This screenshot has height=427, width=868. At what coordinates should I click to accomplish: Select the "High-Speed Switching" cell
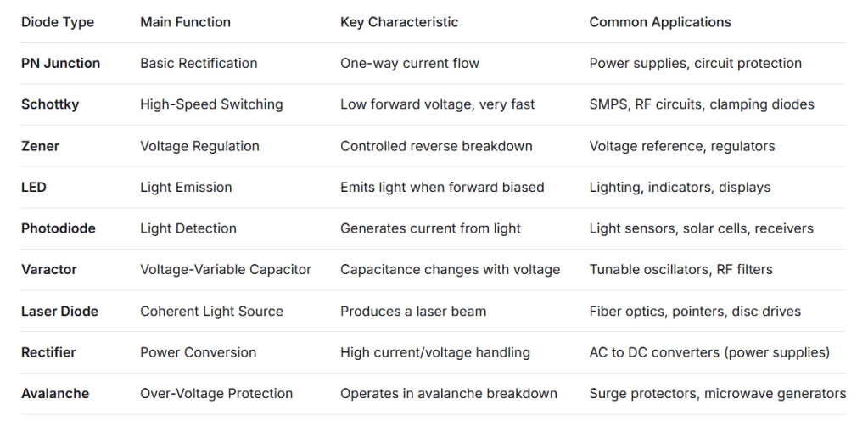(211, 104)
